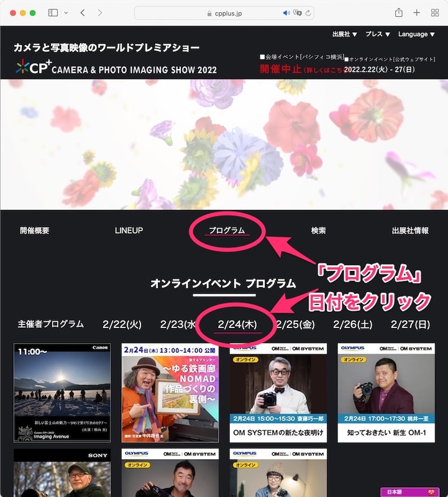Select the 2/22(火) date tab

pos(122,324)
